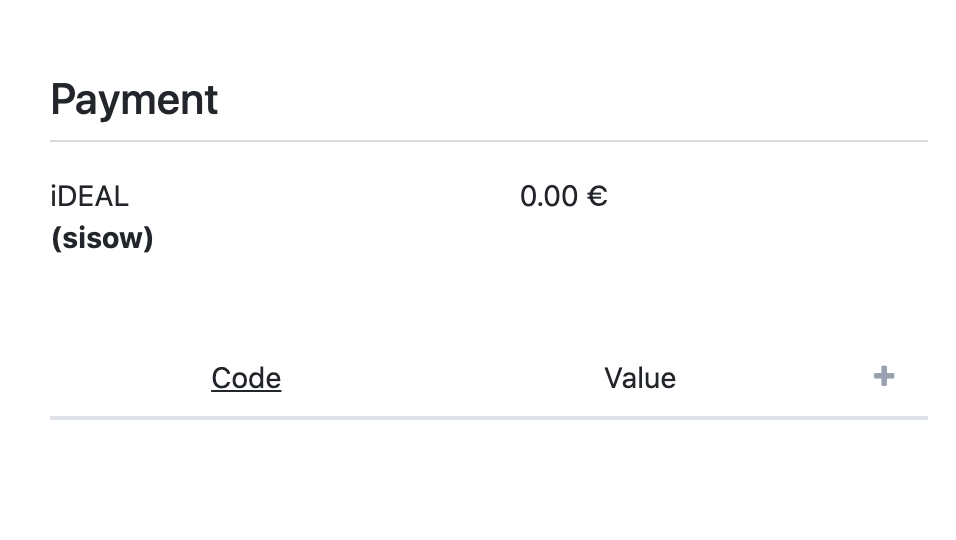Click the border under the table header
Screen dimensions: 956x540
[x=489, y=418]
